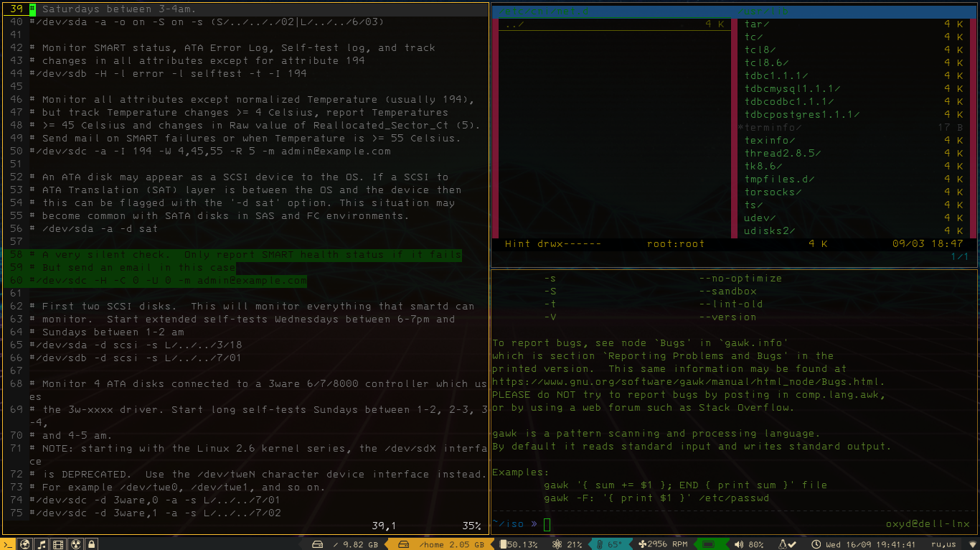Viewport: 980px width, 550px height.
Task: Click the oxyd@dell-lnx host label in terminal
Action: coord(927,524)
